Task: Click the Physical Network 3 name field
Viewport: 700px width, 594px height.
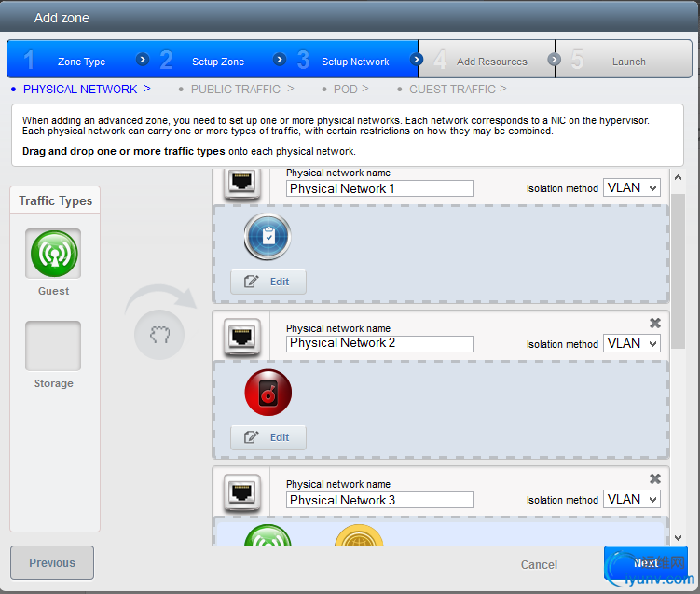Action: pos(379,500)
